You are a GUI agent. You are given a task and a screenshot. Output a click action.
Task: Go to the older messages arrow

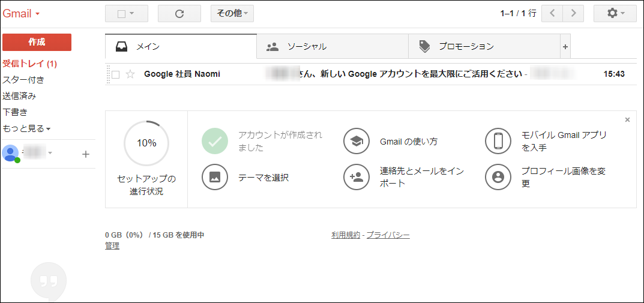coord(573,14)
